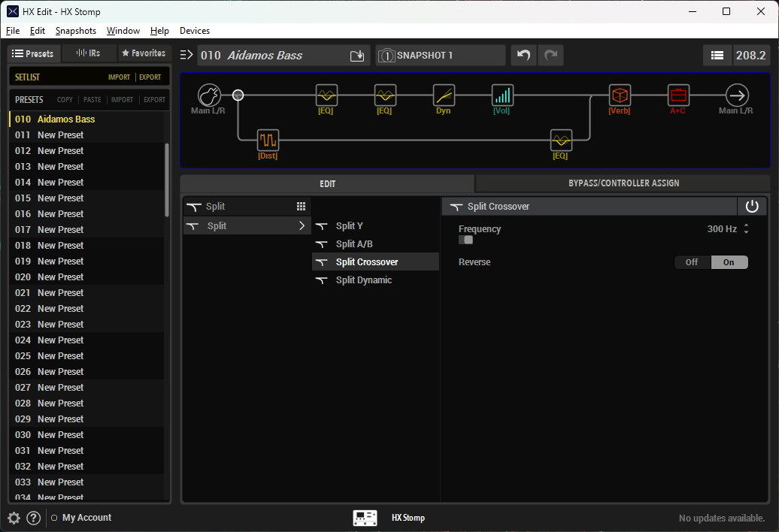Select the Split Dynamic model
Viewport: 779px width, 532px height.
pos(375,280)
